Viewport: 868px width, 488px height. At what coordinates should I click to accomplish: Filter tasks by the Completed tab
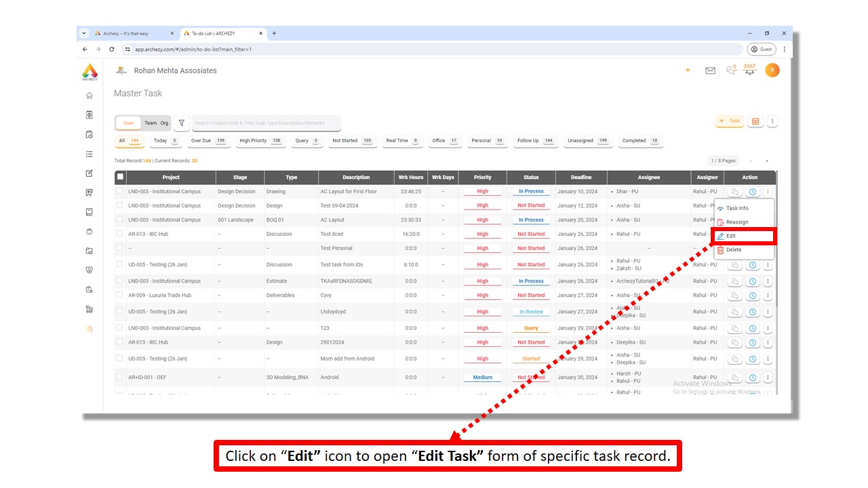pyautogui.click(x=641, y=141)
